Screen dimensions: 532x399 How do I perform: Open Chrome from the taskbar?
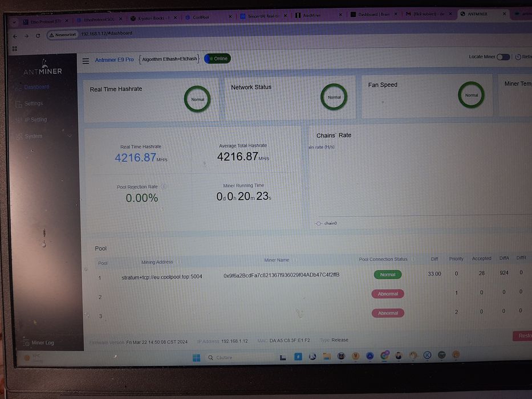(384, 356)
